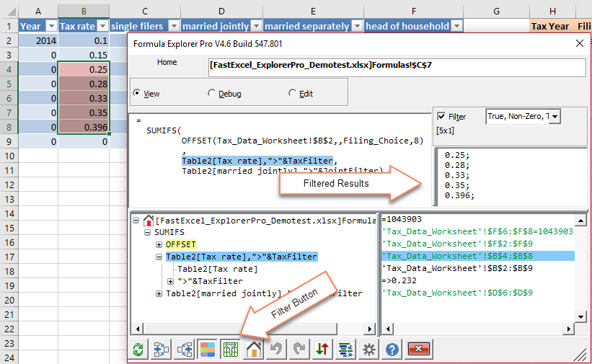Select the $D$6:$D$9 reference row
Screen dimensions: 592x364
click(x=457, y=293)
